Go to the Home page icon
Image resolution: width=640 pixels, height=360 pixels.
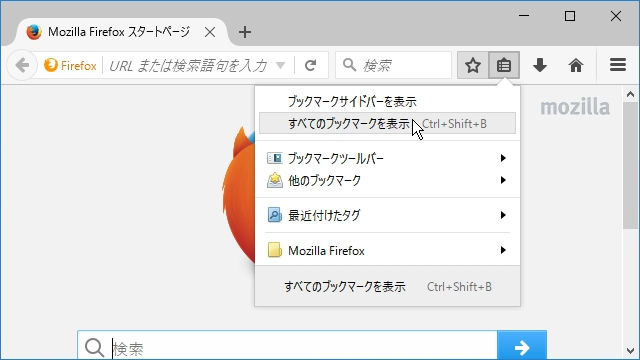click(x=576, y=65)
